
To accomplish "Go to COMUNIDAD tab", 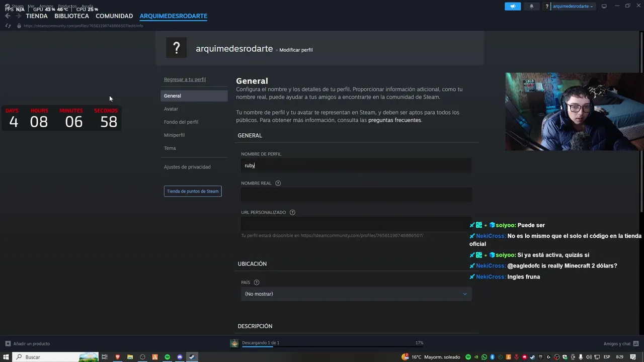I will [x=114, y=16].
